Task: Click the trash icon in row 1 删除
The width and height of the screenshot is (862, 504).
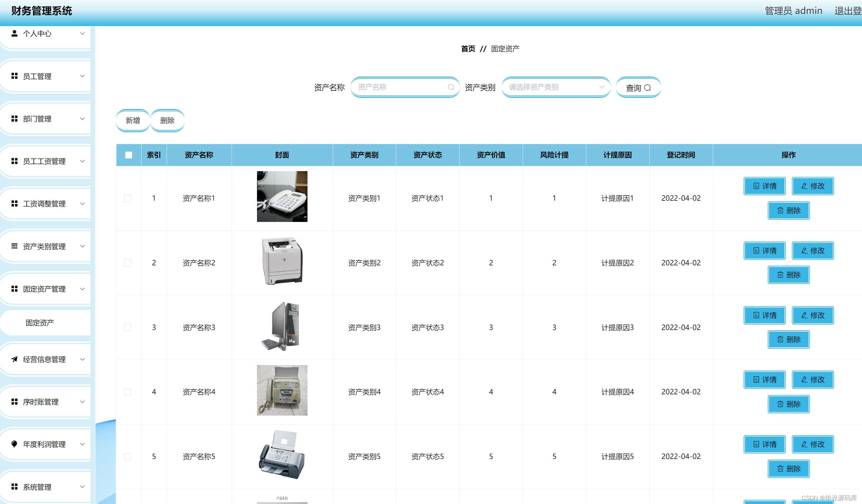Action: pyautogui.click(x=780, y=210)
